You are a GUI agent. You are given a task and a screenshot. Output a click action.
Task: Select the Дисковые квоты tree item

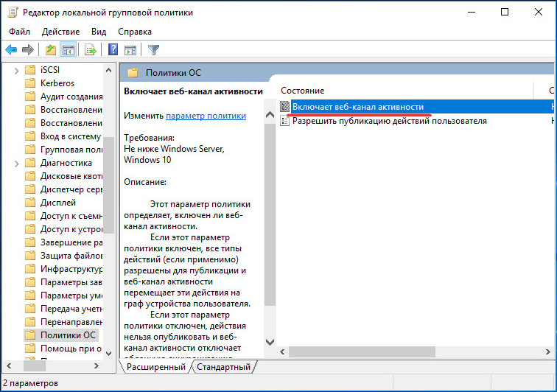click(71, 176)
